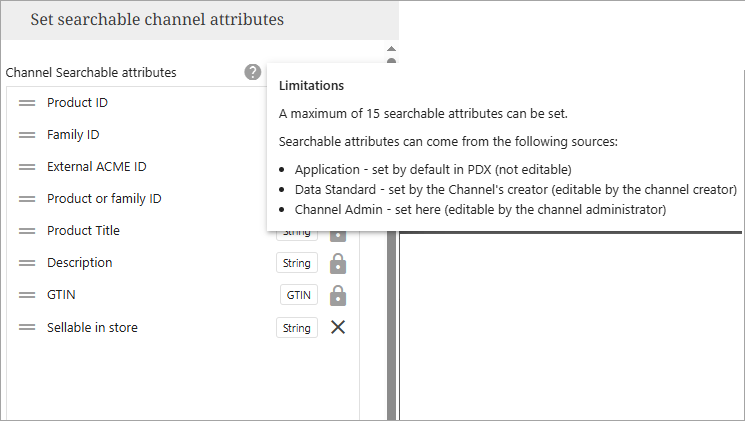Click the help question mark icon
Image resolution: width=745 pixels, height=421 pixels.
(x=253, y=72)
